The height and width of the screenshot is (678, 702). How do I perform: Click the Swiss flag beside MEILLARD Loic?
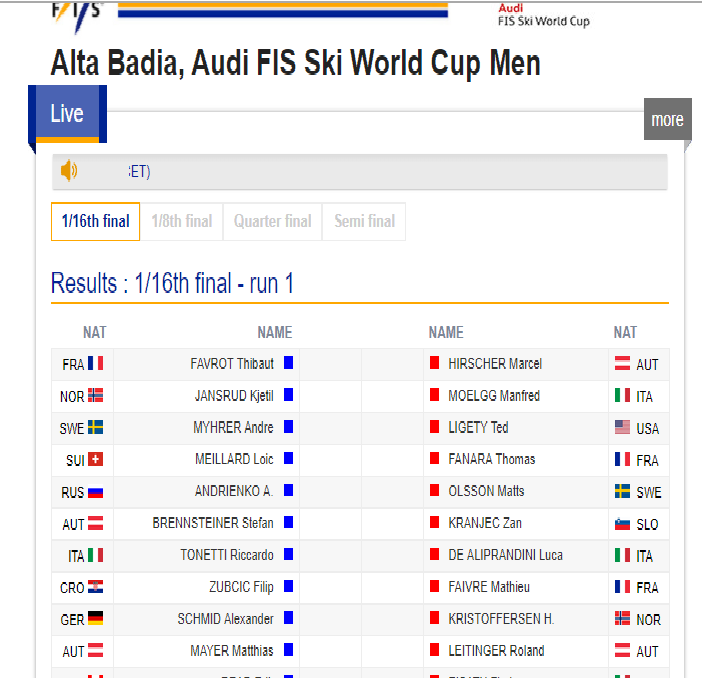coord(95,459)
